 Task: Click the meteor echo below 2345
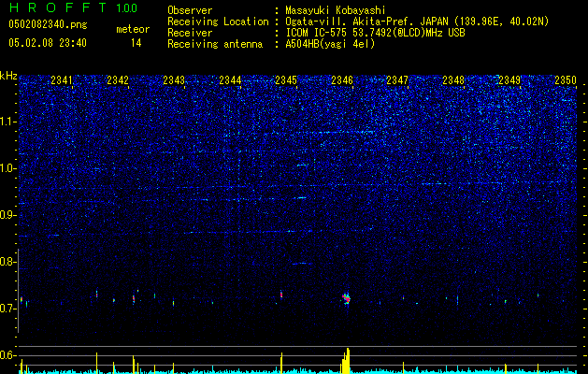(x=281, y=295)
